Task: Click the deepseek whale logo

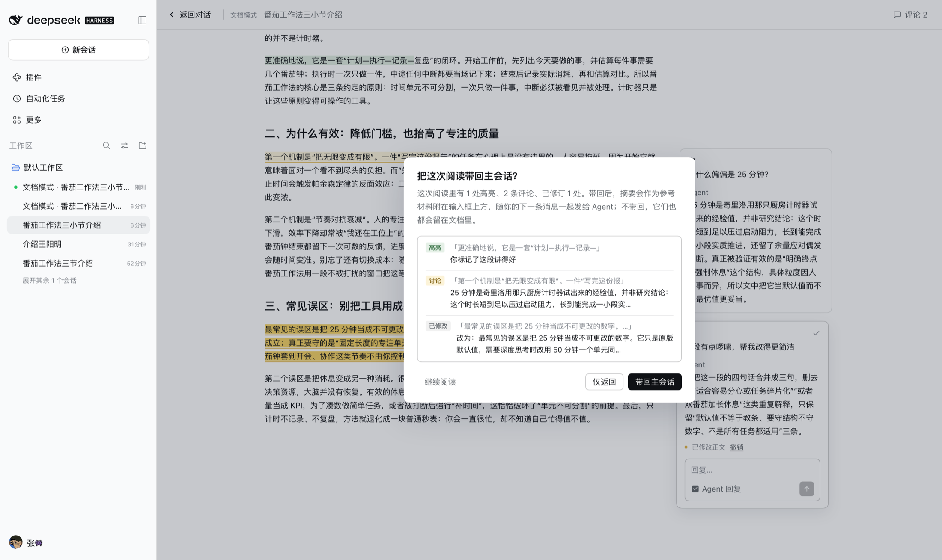Action: pyautogui.click(x=16, y=20)
